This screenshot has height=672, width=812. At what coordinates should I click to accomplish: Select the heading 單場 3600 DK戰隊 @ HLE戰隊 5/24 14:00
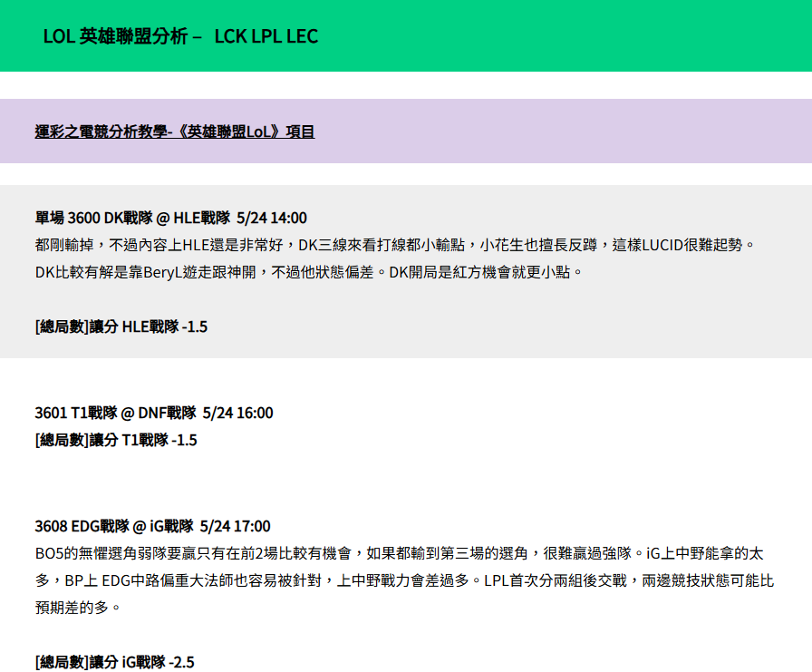[x=171, y=218]
